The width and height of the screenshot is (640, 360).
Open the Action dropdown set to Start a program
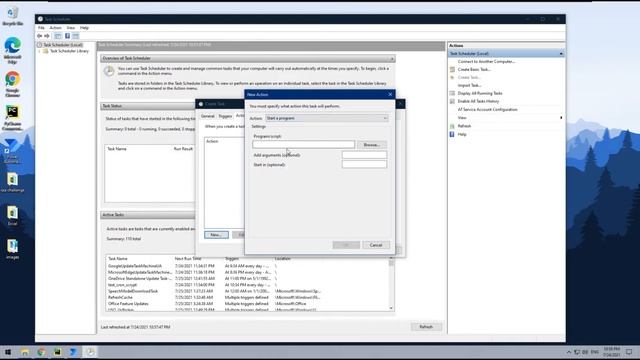[x=327, y=118]
